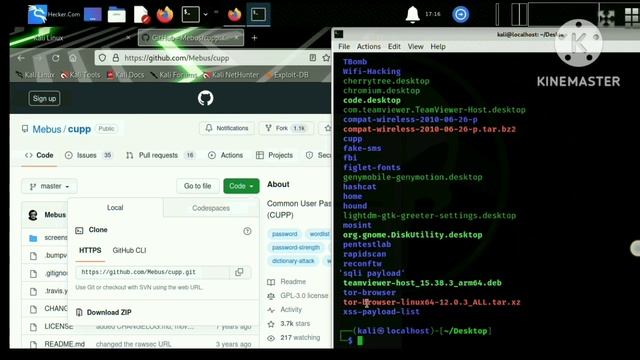Open a new browser tab
Screen dimensions: 640x360
254,38
